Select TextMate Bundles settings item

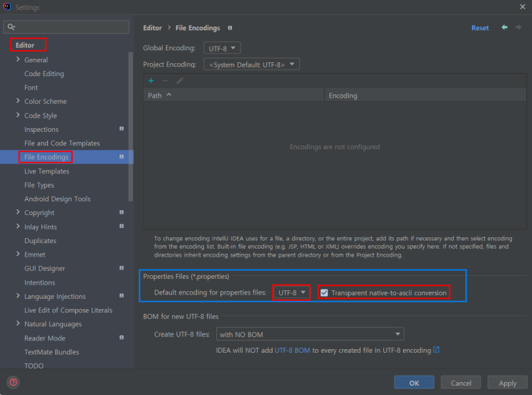tap(52, 352)
